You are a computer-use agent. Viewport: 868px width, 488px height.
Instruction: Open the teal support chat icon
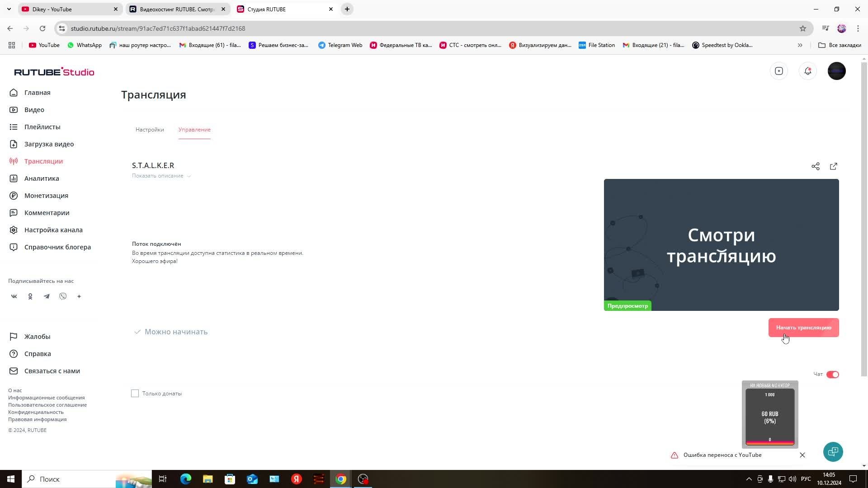(x=833, y=452)
